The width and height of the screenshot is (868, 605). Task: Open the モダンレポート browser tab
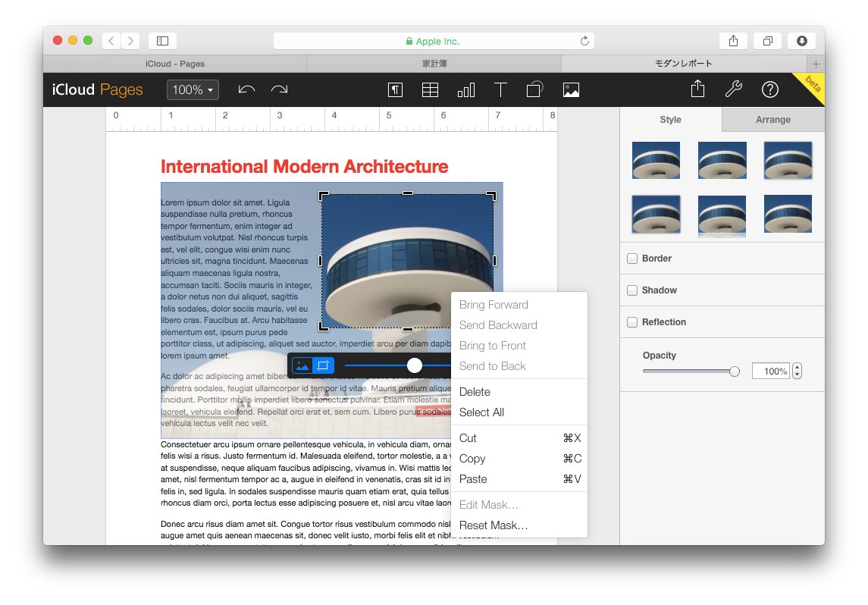pyautogui.click(x=685, y=64)
